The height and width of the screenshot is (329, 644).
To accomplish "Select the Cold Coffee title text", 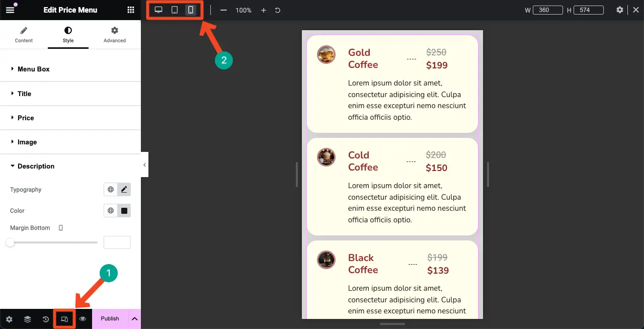I will pyautogui.click(x=363, y=161).
